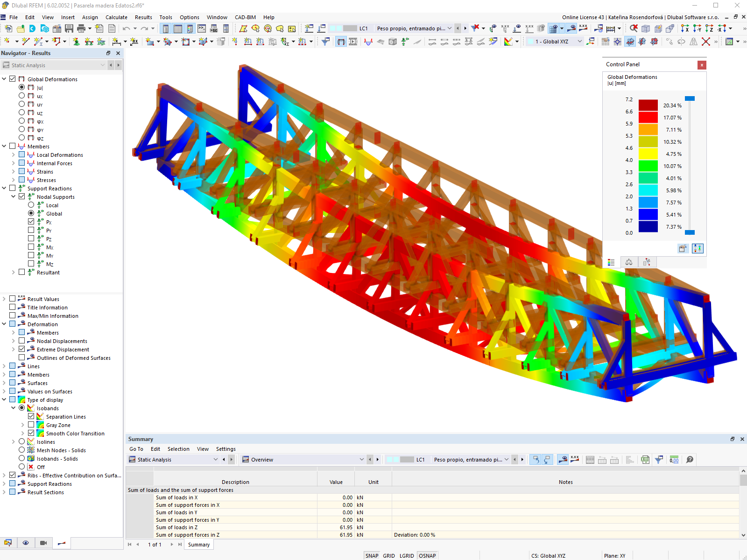The image size is (747, 560).
Task: Collapse the Global Deformations tree node
Action: point(4,79)
